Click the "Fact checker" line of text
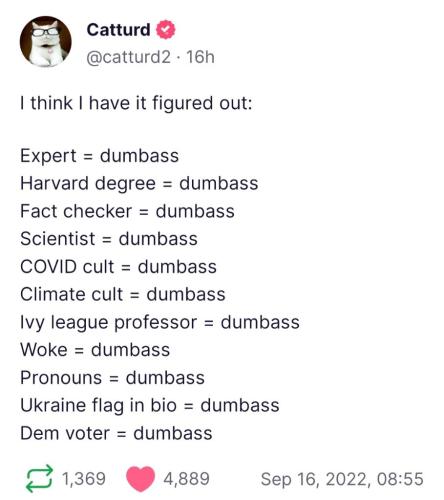This screenshot has width=444, height=500. pos(127,211)
